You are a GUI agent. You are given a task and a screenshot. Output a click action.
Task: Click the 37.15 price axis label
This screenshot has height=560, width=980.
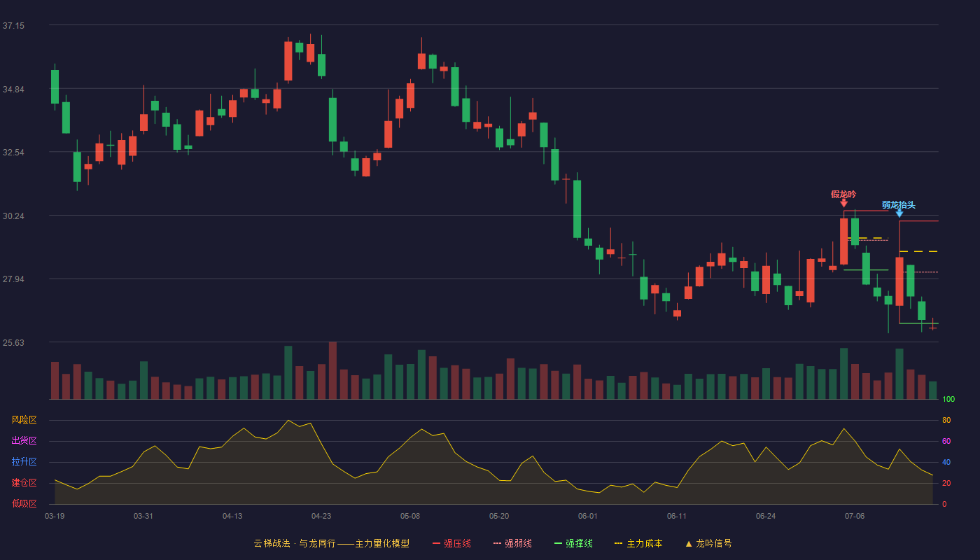click(x=13, y=26)
